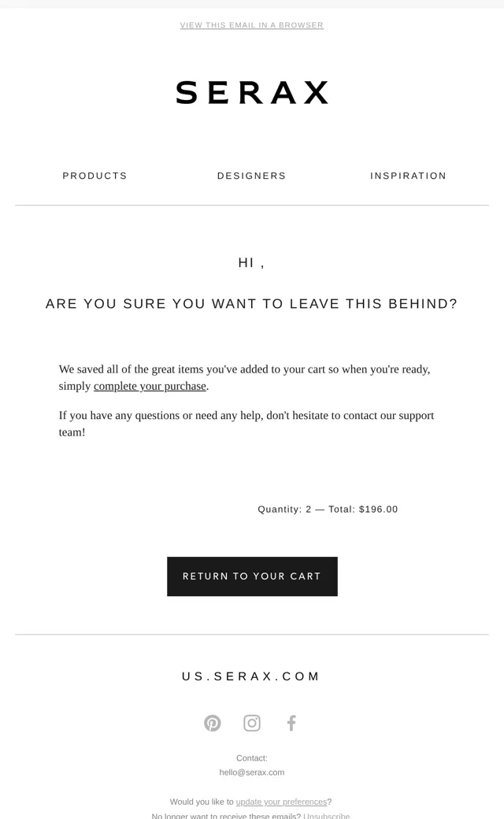The image size is (504, 819).
Task: Open the Instagram social icon
Action: point(252,723)
